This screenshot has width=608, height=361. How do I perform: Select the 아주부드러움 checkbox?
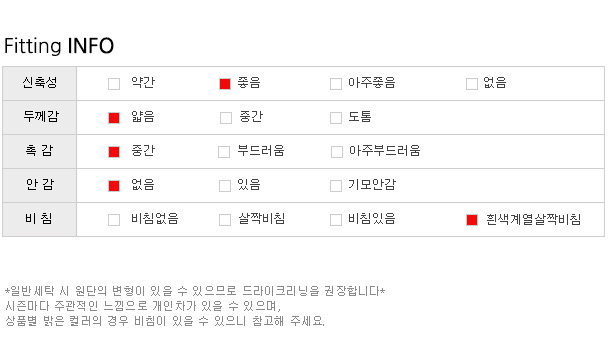click(337, 152)
